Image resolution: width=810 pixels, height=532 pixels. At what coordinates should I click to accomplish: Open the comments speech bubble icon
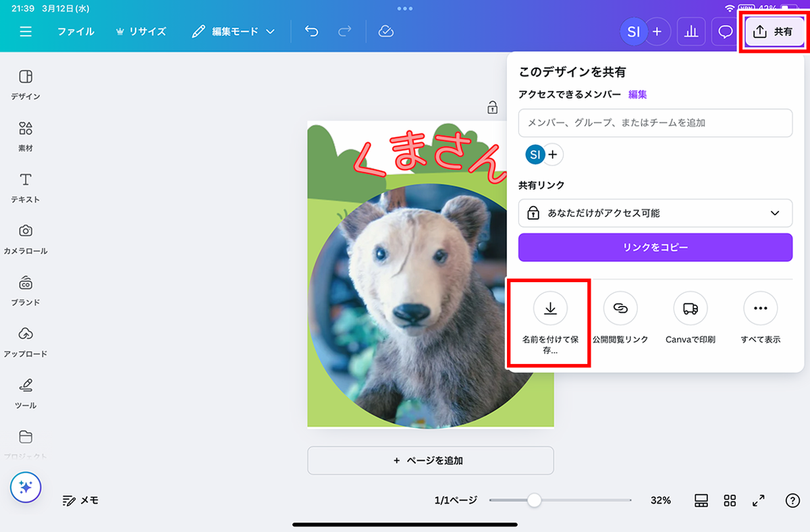[x=726, y=32]
